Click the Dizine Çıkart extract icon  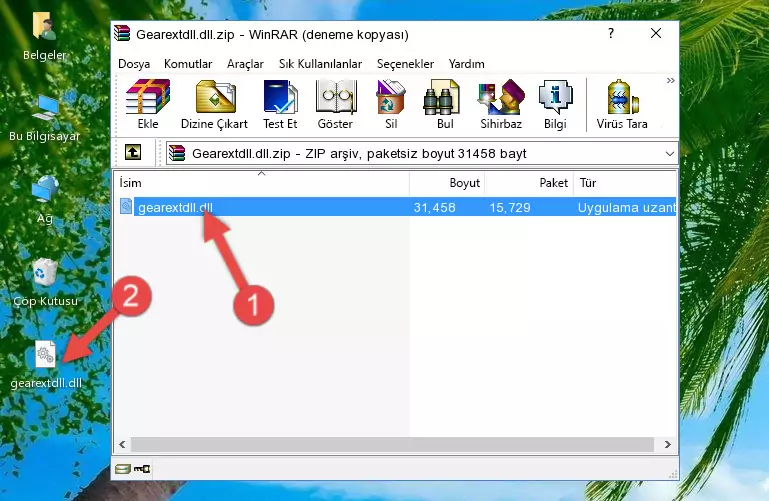click(x=214, y=104)
